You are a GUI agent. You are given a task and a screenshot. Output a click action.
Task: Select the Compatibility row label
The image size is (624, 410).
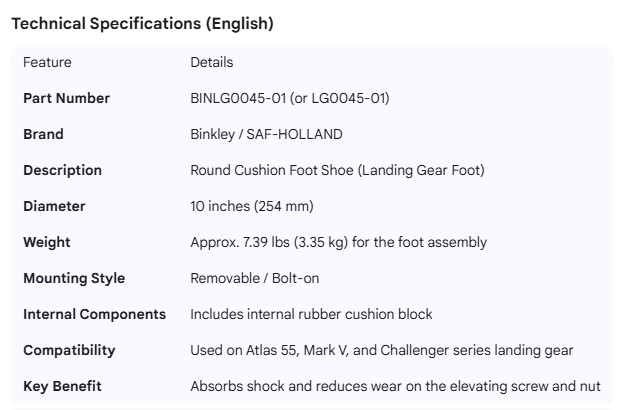pyautogui.click(x=70, y=350)
